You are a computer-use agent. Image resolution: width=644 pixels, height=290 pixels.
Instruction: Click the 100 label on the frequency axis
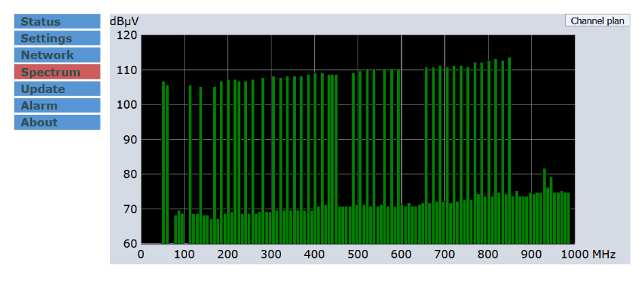tap(185, 255)
